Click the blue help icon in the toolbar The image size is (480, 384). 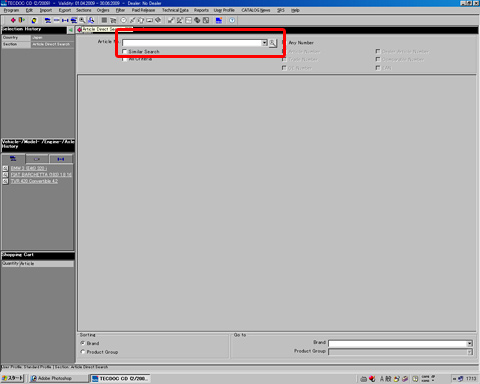(232, 20)
